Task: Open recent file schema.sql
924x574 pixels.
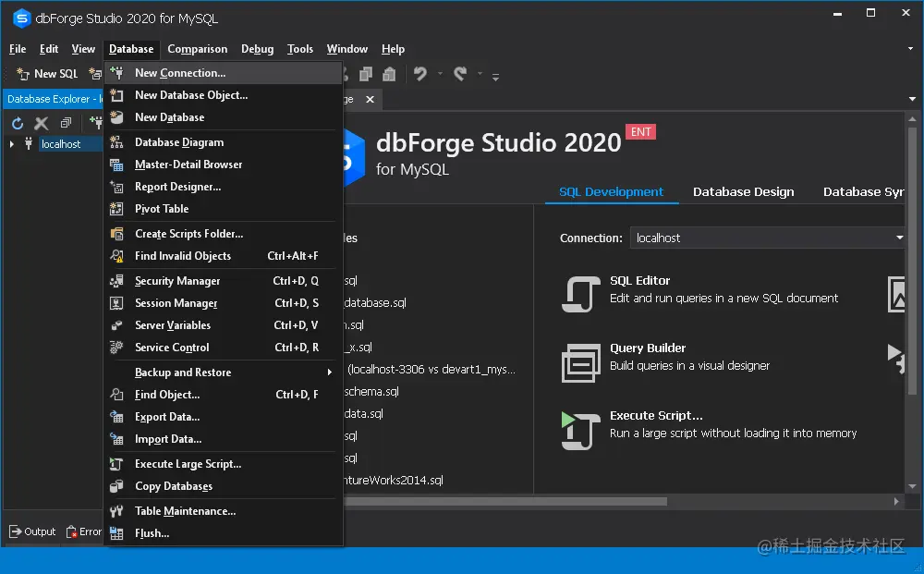Action: click(x=371, y=391)
